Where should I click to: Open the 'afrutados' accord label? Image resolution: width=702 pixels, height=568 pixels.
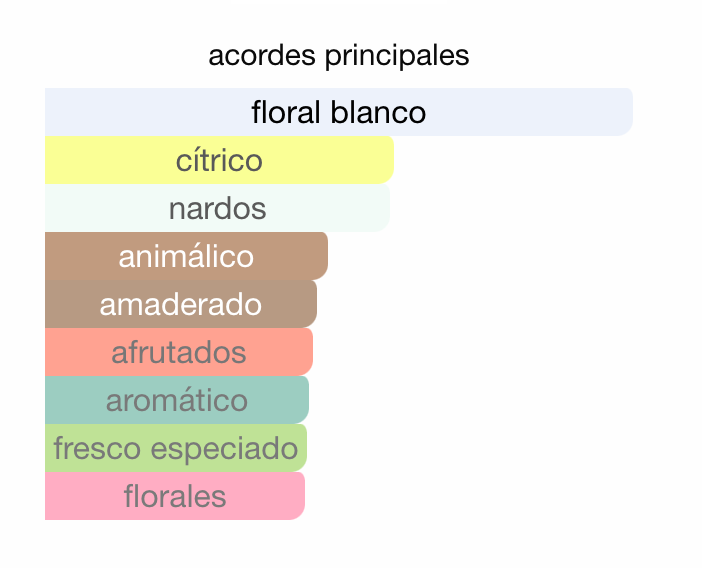click(x=178, y=352)
